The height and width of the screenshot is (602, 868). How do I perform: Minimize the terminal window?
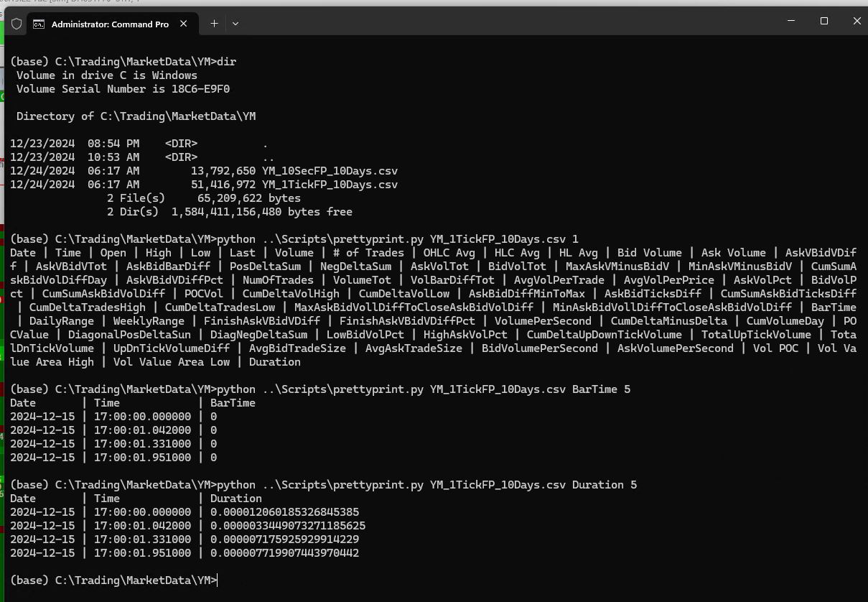[791, 22]
